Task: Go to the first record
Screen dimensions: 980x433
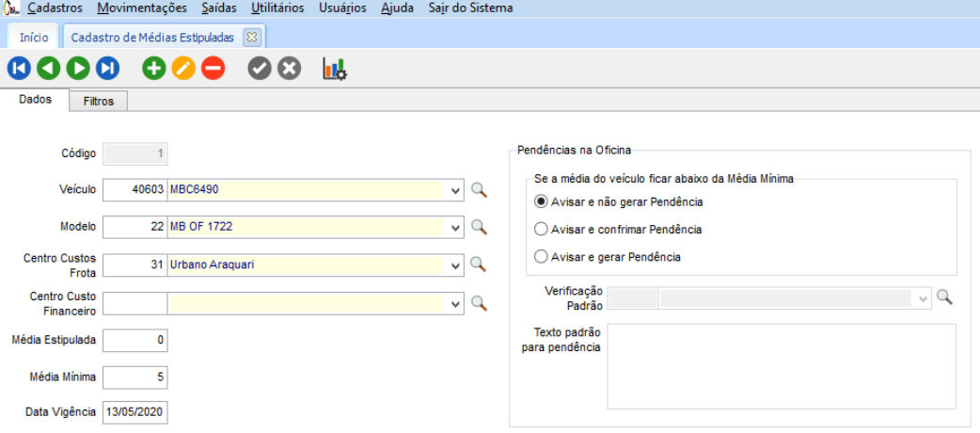Action: click(x=19, y=68)
